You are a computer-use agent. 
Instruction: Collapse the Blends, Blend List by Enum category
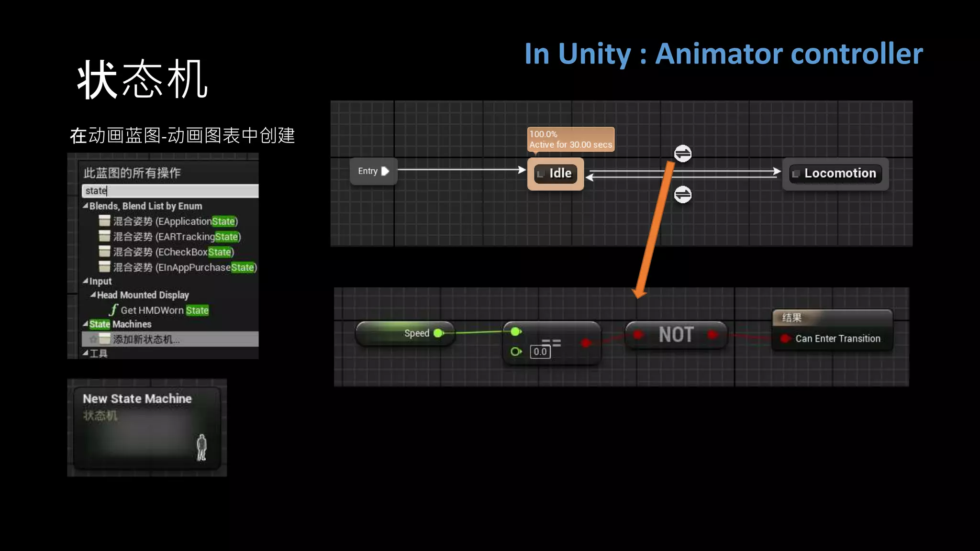[x=85, y=206]
